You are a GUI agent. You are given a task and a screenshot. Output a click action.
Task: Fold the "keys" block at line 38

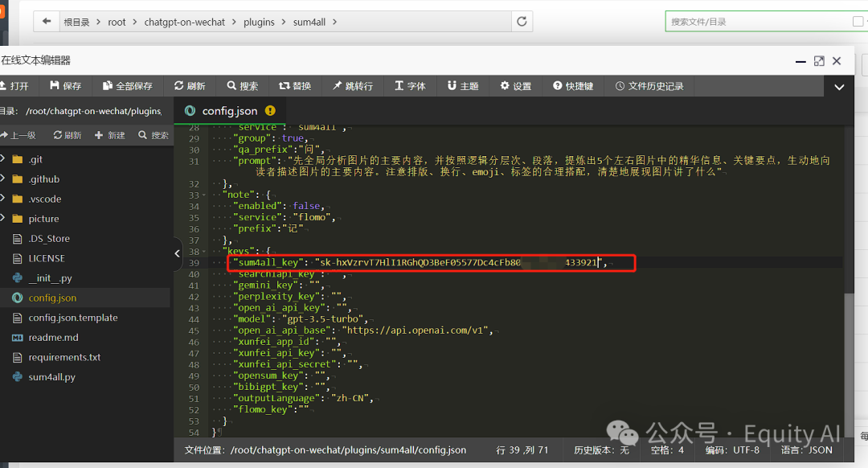coord(204,252)
